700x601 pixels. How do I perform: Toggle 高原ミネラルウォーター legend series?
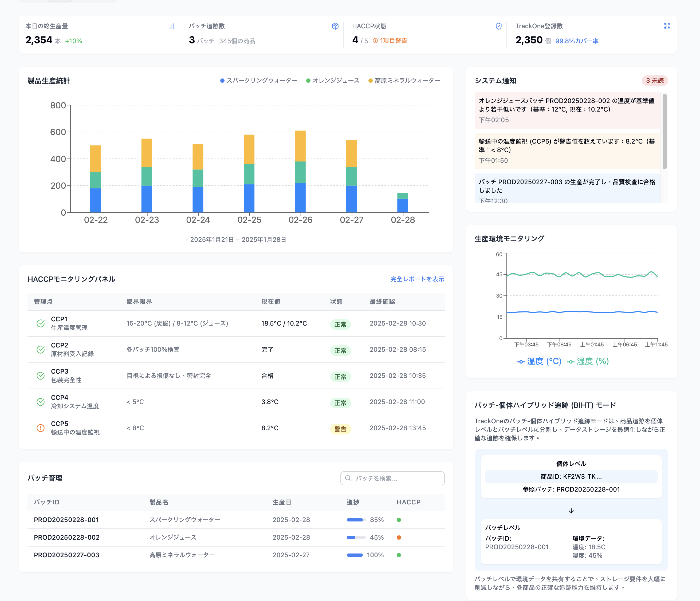(x=404, y=81)
